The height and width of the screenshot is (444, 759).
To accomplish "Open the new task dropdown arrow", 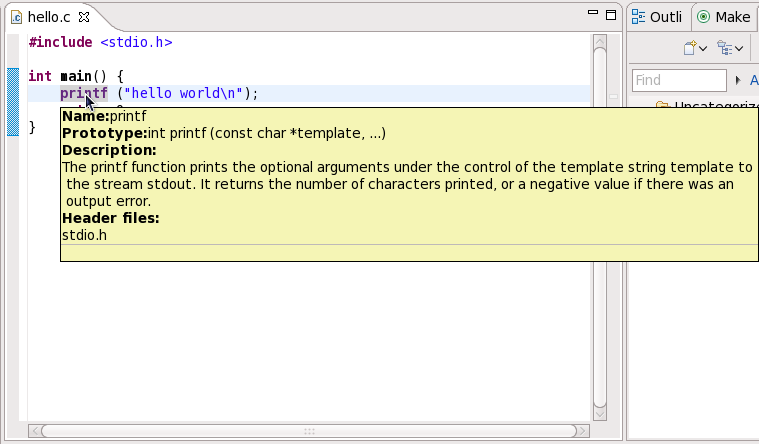I will click(703, 48).
